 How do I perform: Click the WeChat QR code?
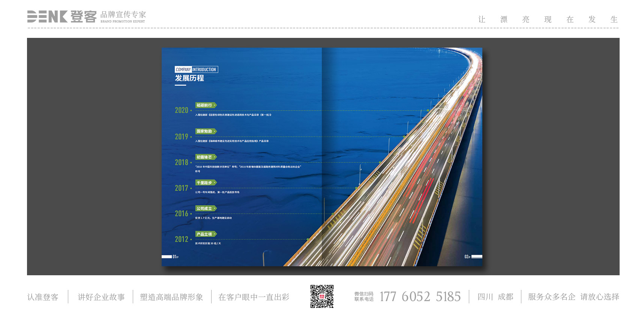(322, 296)
